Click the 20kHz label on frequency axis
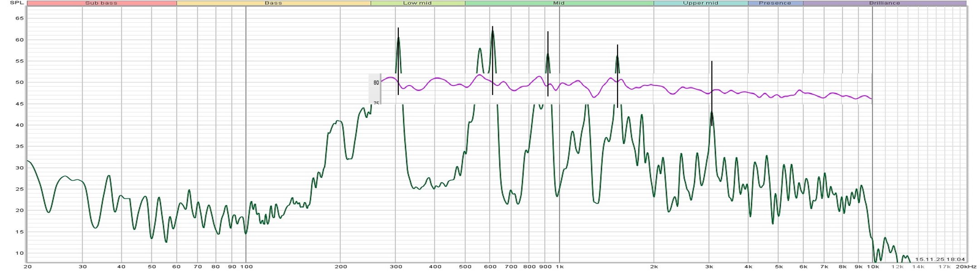 [x=966, y=267]
